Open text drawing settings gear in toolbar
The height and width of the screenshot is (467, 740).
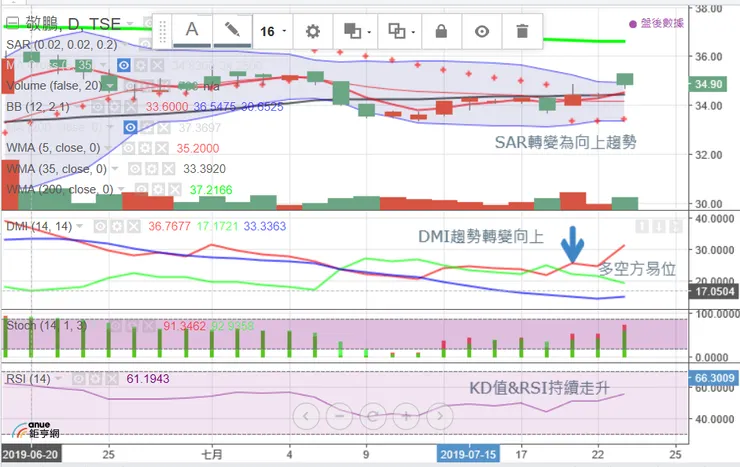(x=312, y=32)
